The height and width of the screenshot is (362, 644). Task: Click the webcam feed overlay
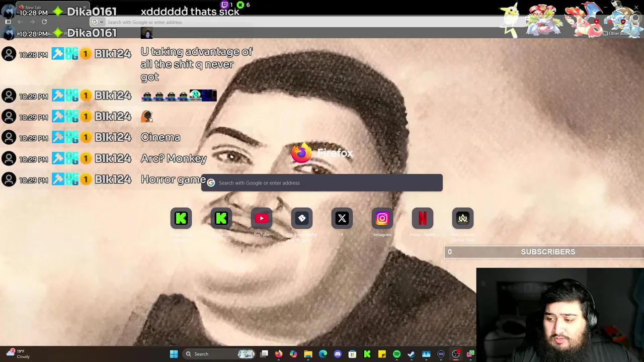tap(560, 315)
